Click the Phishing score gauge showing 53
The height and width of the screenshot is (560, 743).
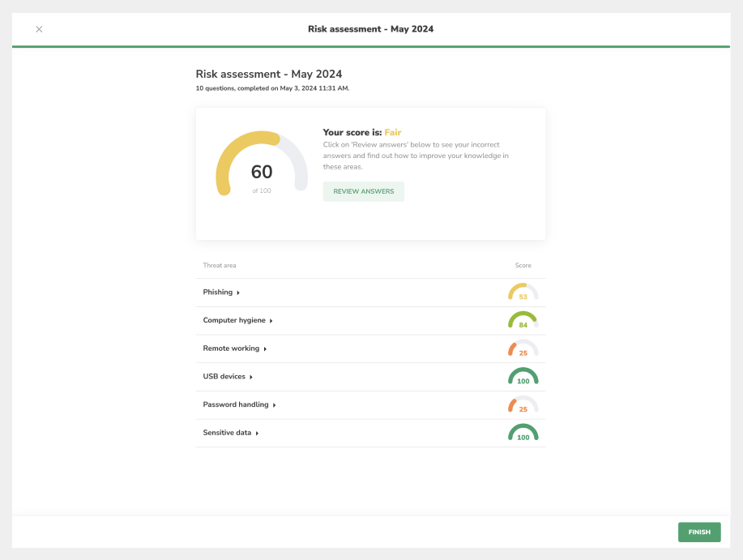pyautogui.click(x=523, y=293)
